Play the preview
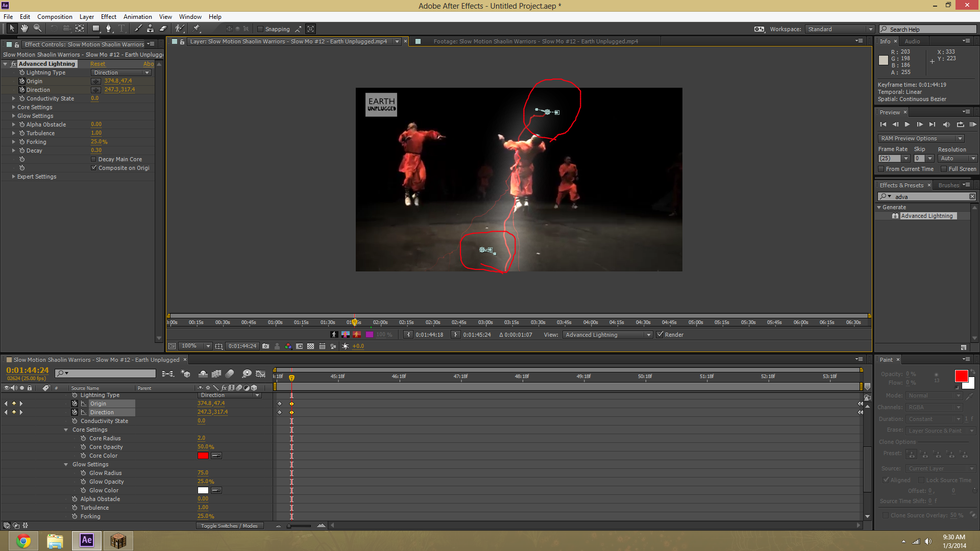 [x=907, y=124]
